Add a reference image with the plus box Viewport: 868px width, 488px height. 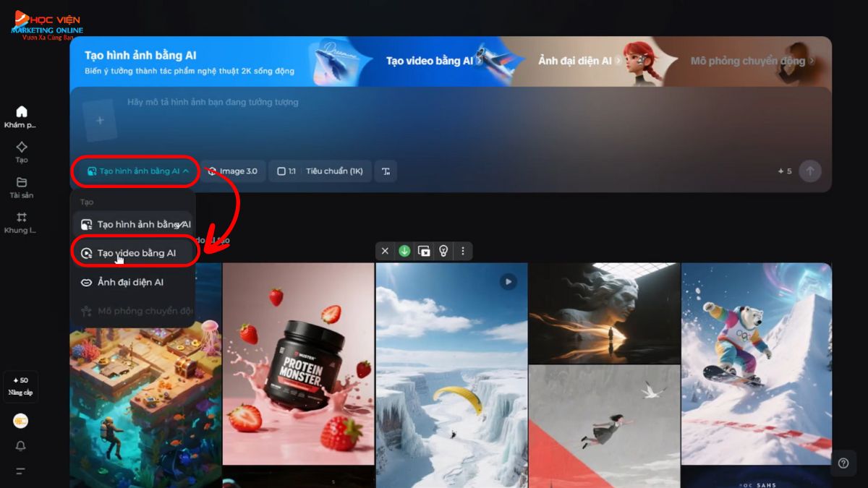pyautogui.click(x=100, y=120)
